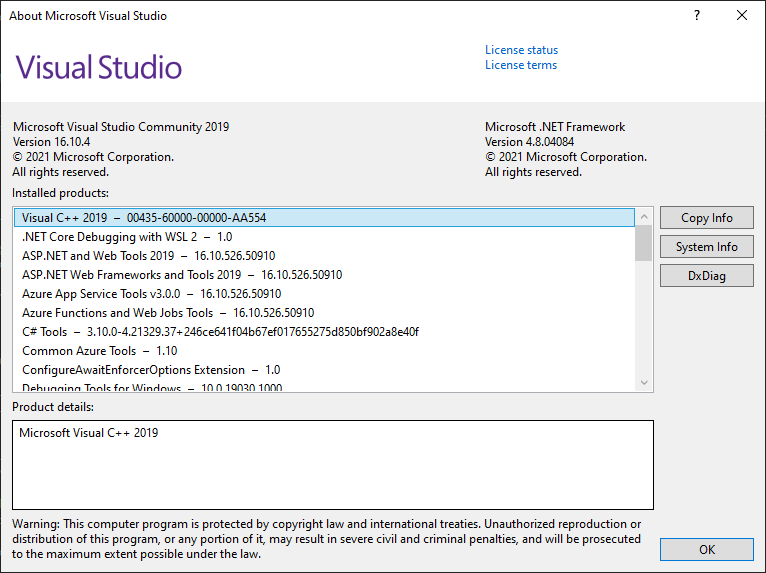The width and height of the screenshot is (766, 573).
Task: Open System Info
Action: pyautogui.click(x=706, y=247)
